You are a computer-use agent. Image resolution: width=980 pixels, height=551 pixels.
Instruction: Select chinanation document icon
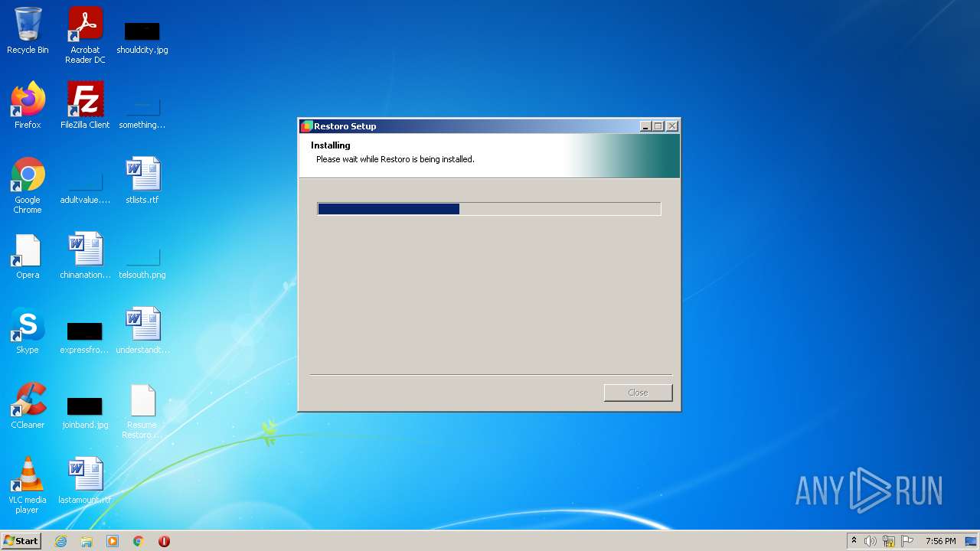click(85, 256)
